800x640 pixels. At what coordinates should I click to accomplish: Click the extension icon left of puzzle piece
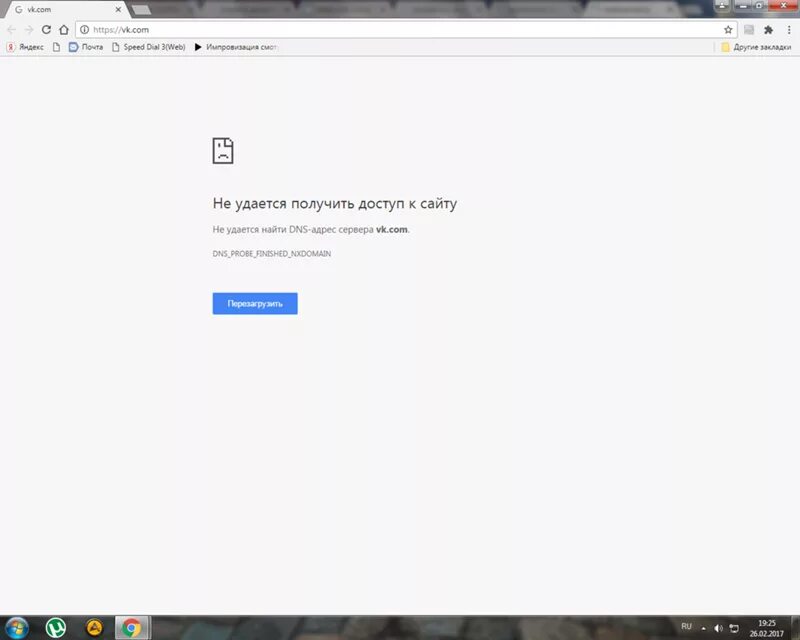coord(749,30)
